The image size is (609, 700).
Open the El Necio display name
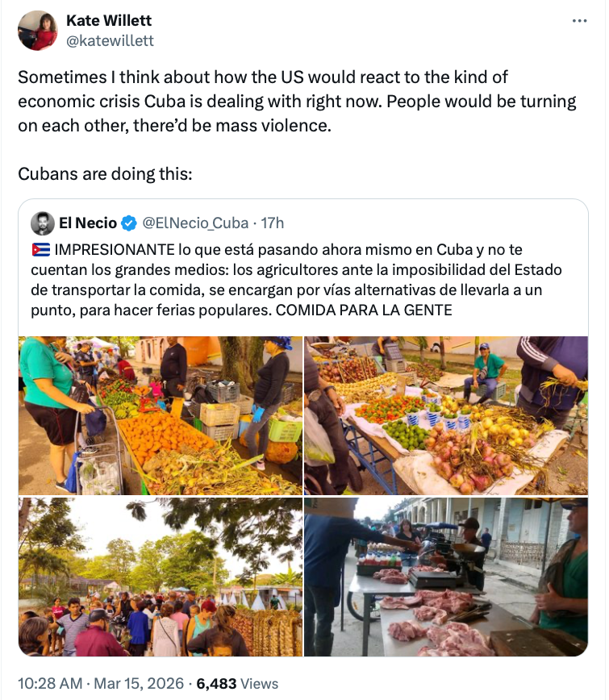coord(88,223)
